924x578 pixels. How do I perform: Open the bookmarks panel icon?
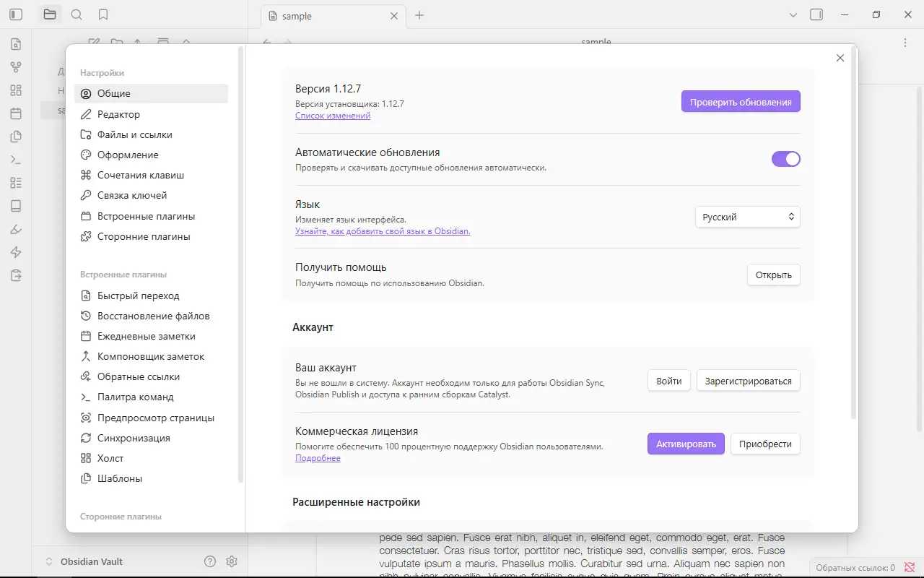point(103,14)
